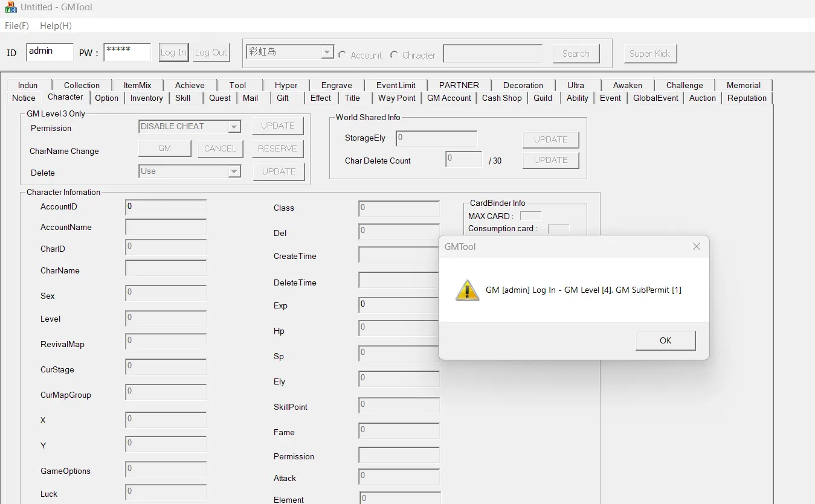815x504 pixels.
Task: Open the File(F) menu
Action: pos(17,26)
